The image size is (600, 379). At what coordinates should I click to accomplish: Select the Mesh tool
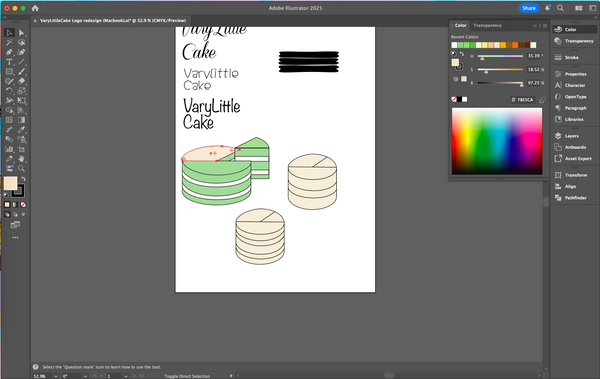tap(9, 120)
